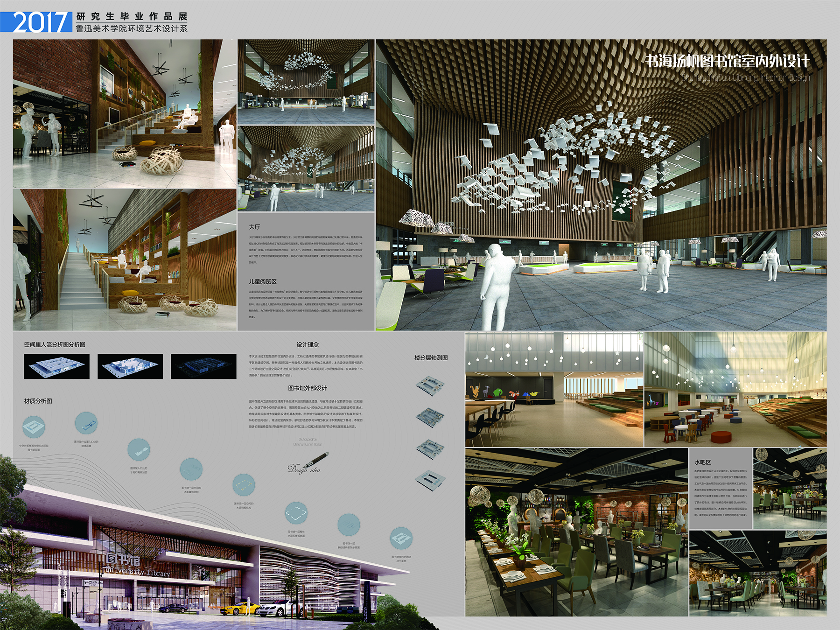Click the 图书馆外部设计 description paragraph

point(306,413)
